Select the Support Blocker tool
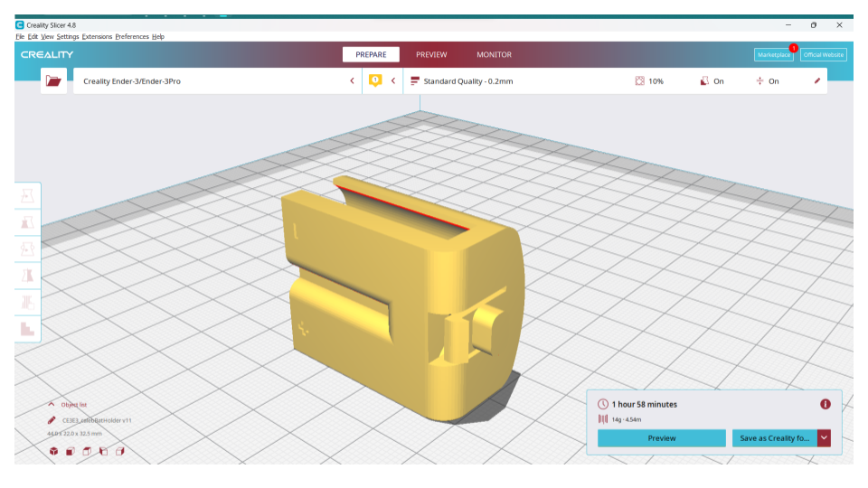Screen dimensions: 868x488 pos(27,329)
